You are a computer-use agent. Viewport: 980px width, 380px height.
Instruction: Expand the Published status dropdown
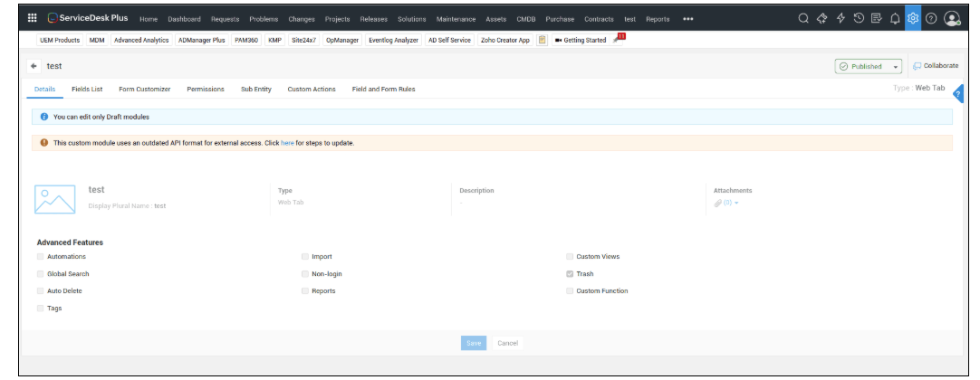(896, 66)
